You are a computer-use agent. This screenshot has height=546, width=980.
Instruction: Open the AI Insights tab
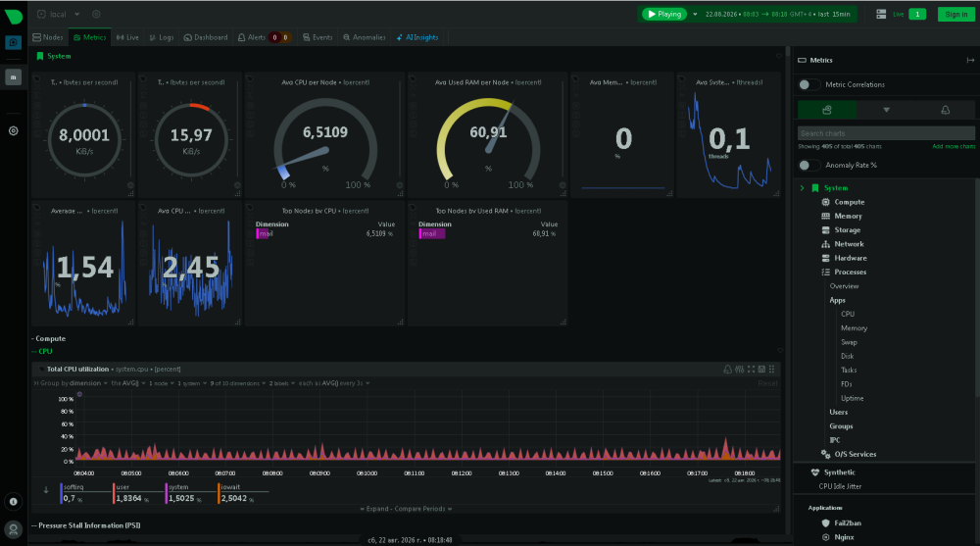click(417, 37)
